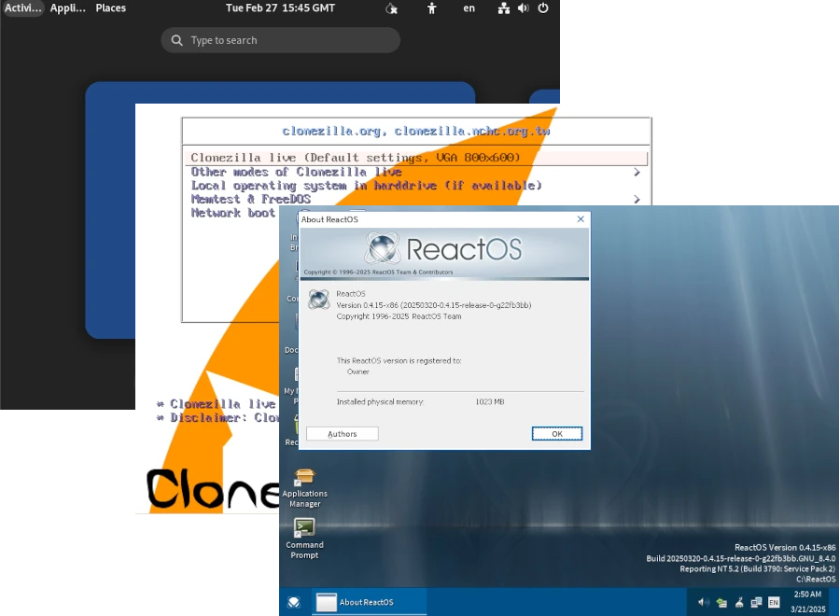Viewport: 840px width, 616px height.
Task: Select 'Clonezilla live (Default settings, VGA 800x600)' boot entry
Action: pyautogui.click(x=417, y=158)
